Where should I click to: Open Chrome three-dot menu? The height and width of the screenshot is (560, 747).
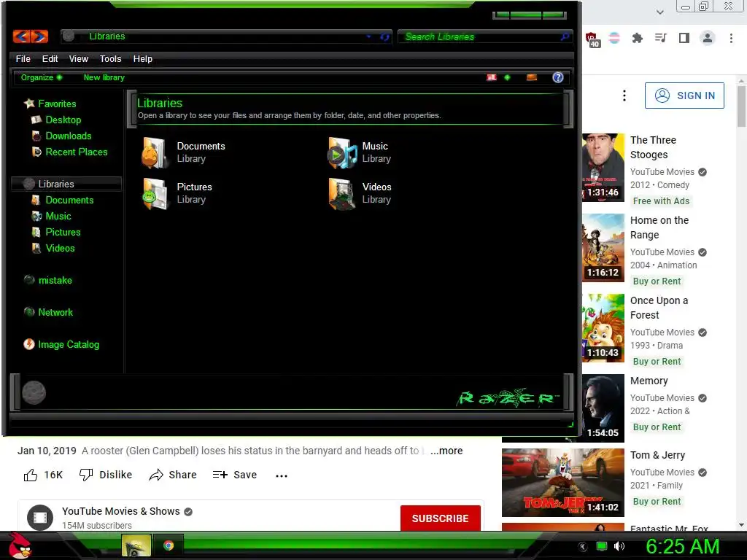click(x=731, y=38)
